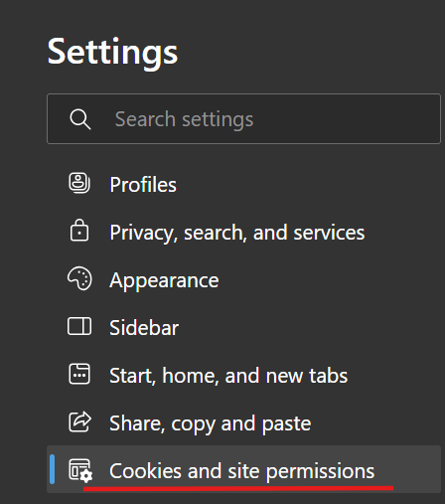Click the red underline beneath Cookies entry

pos(238,488)
